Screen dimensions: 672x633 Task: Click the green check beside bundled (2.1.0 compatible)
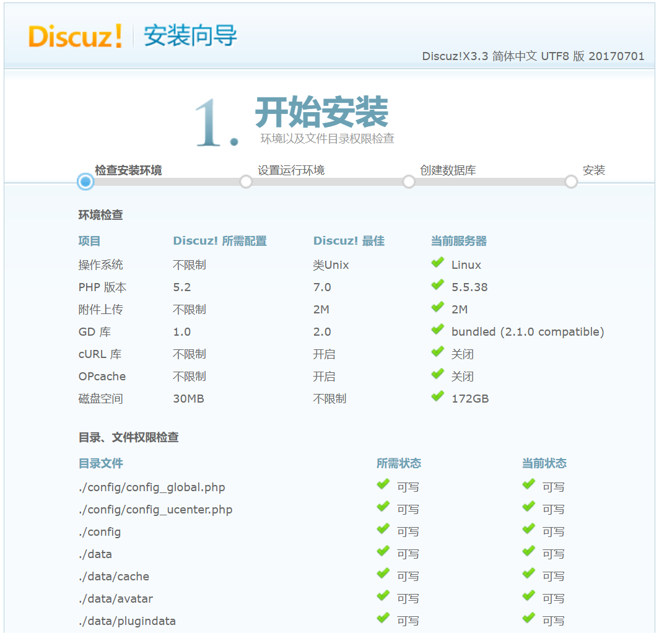[x=437, y=329]
